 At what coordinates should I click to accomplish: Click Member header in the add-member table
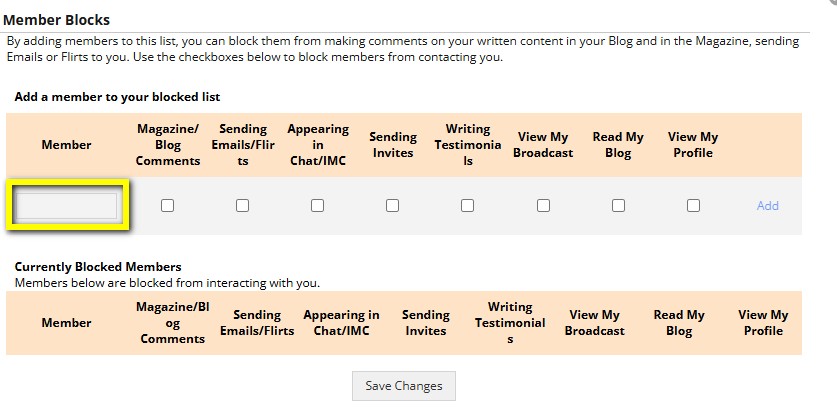[x=67, y=145]
